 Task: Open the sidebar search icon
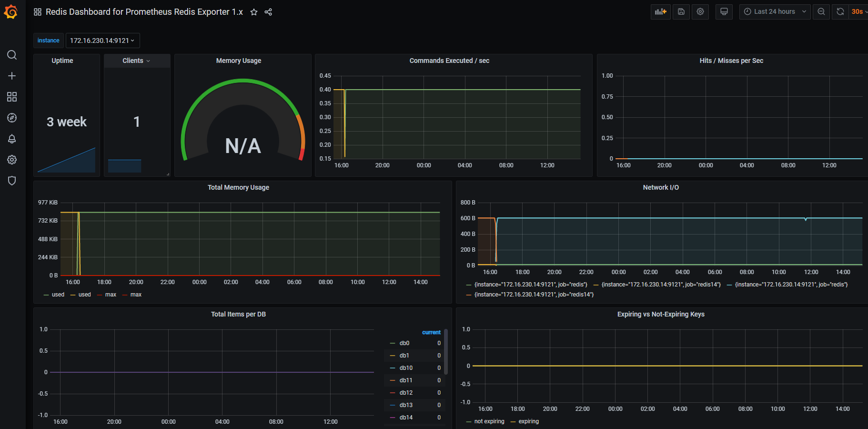click(x=12, y=55)
